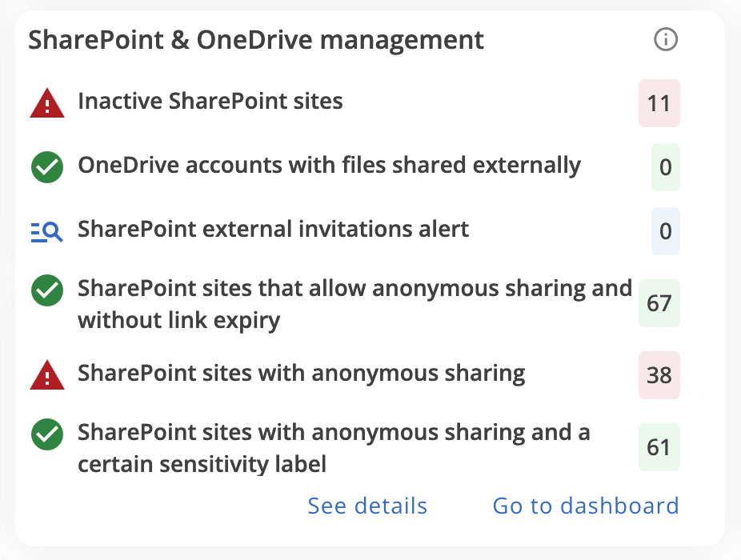741x560 pixels.
Task: Click green check icon for certain sensitivity label row
Action: click(x=47, y=434)
